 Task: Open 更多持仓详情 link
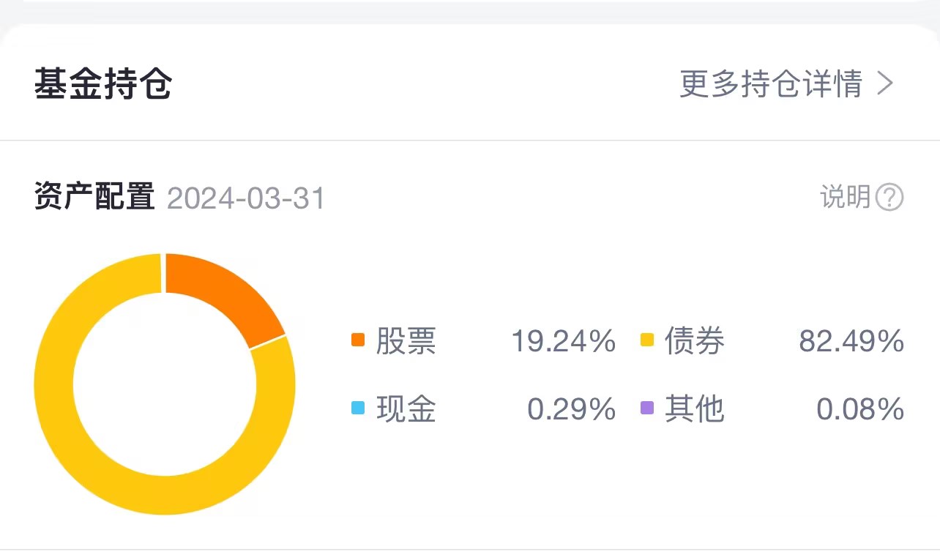(x=770, y=84)
